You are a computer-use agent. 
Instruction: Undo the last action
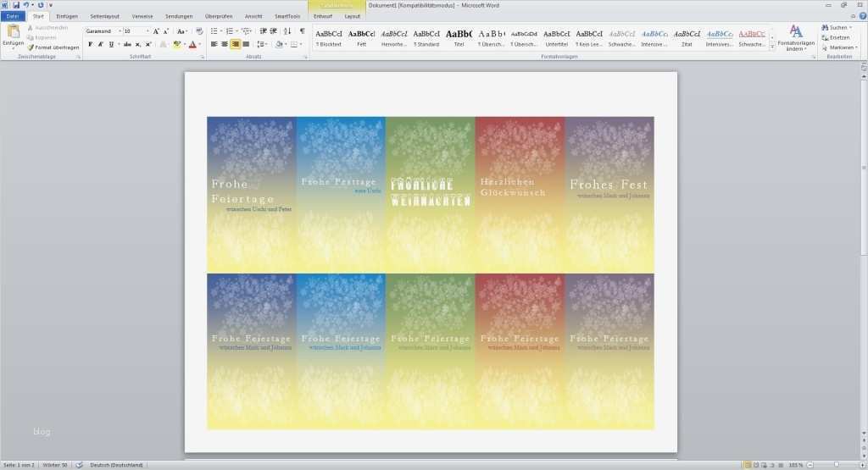(25, 5)
